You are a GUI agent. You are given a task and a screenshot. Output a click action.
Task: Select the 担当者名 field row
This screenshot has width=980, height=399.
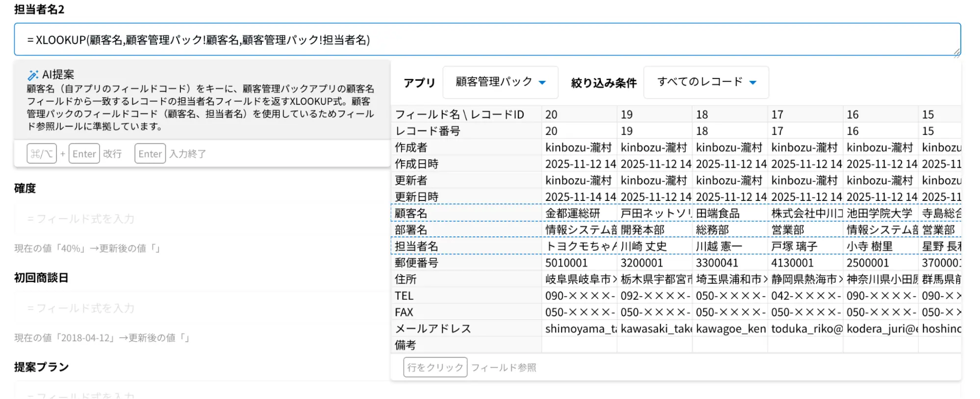pos(417,247)
